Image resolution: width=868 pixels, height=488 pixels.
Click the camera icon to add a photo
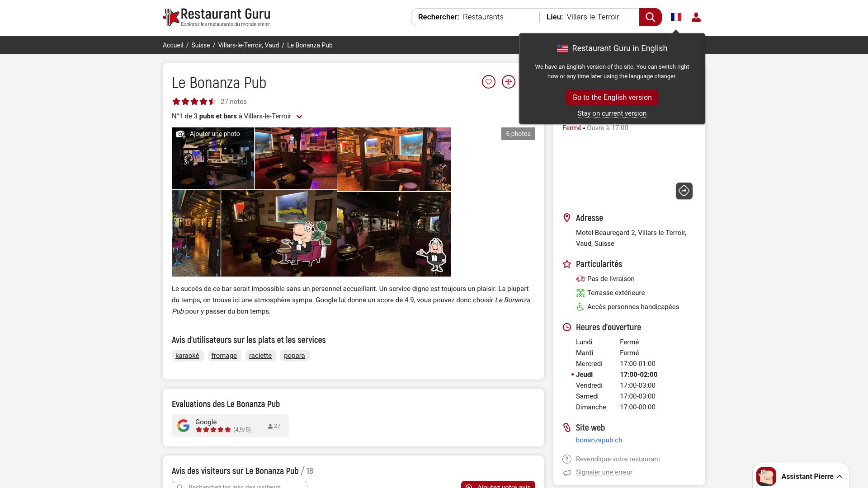(181, 134)
